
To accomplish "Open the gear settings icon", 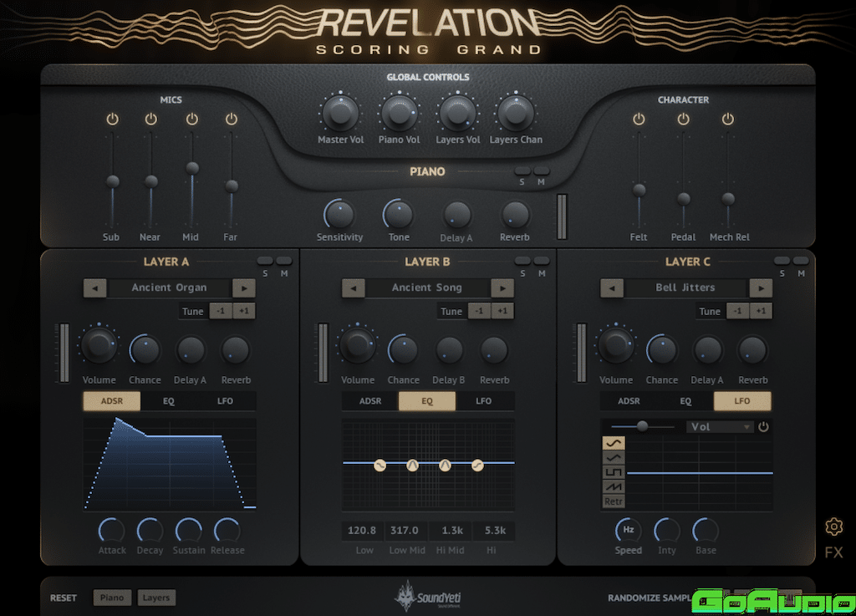I will (x=833, y=527).
